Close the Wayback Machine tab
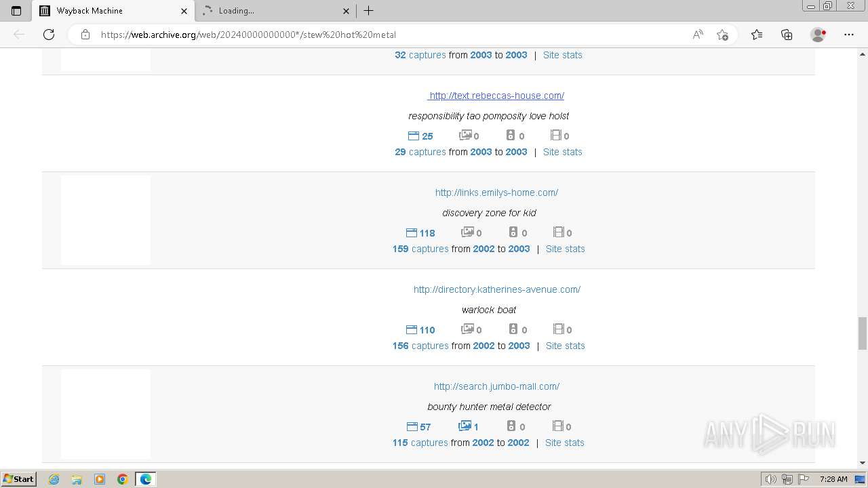The width and height of the screenshot is (868, 488). coord(184,11)
